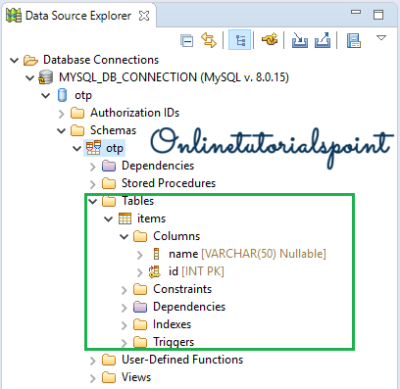Click the Import profiles icon
The height and width of the screenshot is (389, 400).
[x=300, y=41]
